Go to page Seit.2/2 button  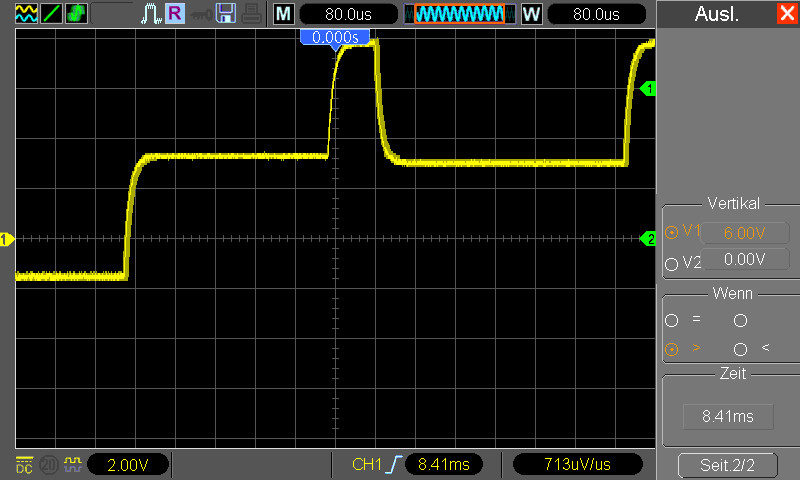(728, 465)
